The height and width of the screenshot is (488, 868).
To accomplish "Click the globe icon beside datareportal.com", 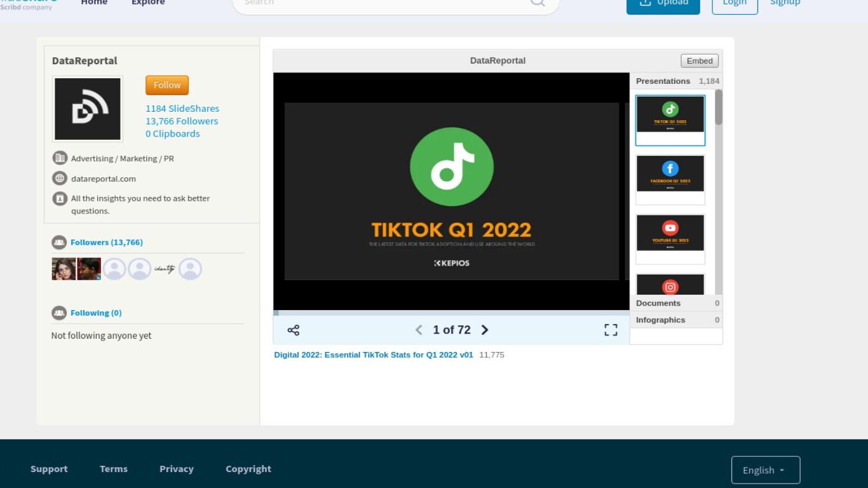I will (x=60, y=178).
